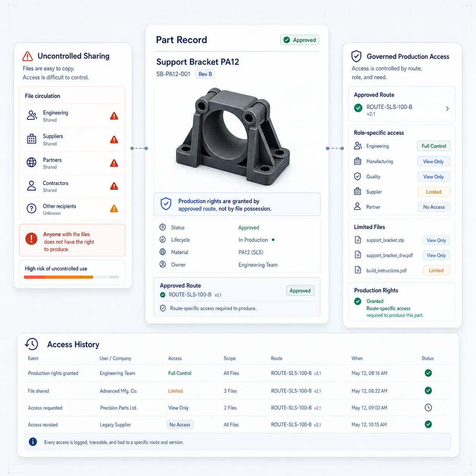Click the Status row icon in Part Record
Screen dimensions: 476x476
tap(162, 227)
